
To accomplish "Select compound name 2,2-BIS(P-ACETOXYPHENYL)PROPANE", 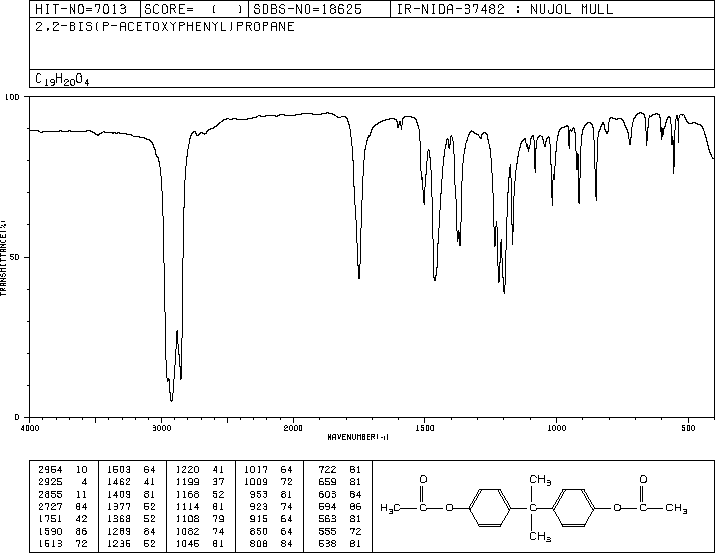I will tap(165, 27).
